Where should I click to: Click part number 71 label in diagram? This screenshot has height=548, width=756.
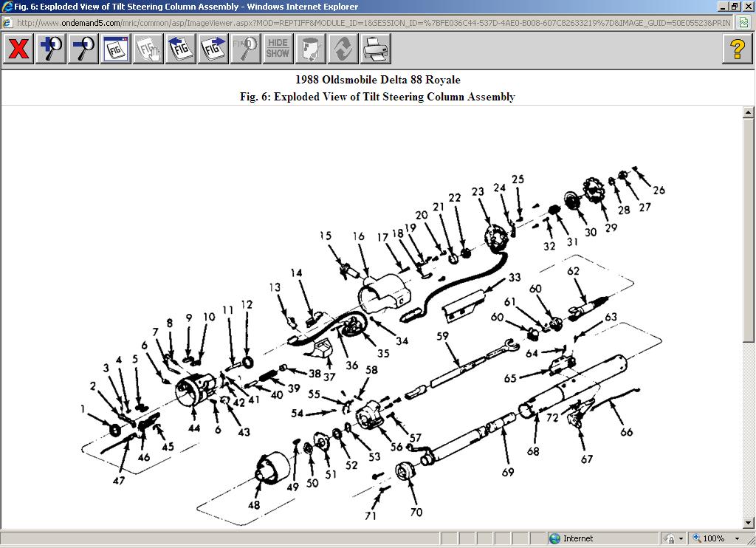[371, 516]
